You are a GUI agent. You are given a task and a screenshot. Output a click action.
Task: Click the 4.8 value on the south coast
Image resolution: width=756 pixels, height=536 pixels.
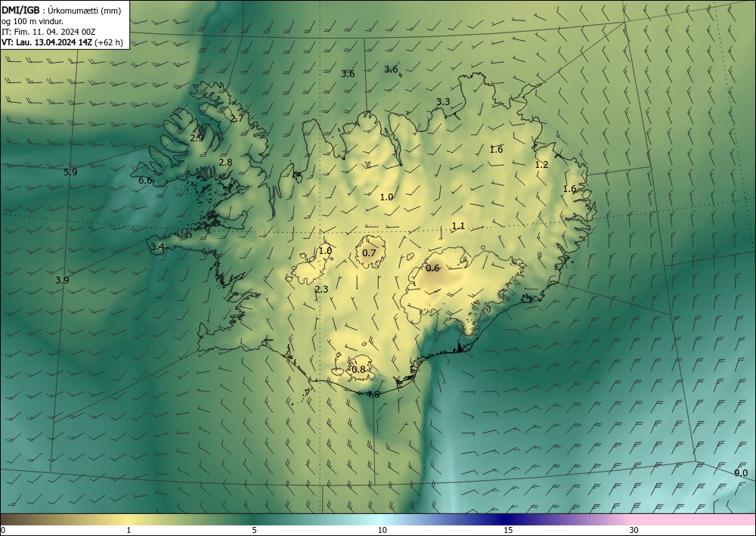(373, 395)
